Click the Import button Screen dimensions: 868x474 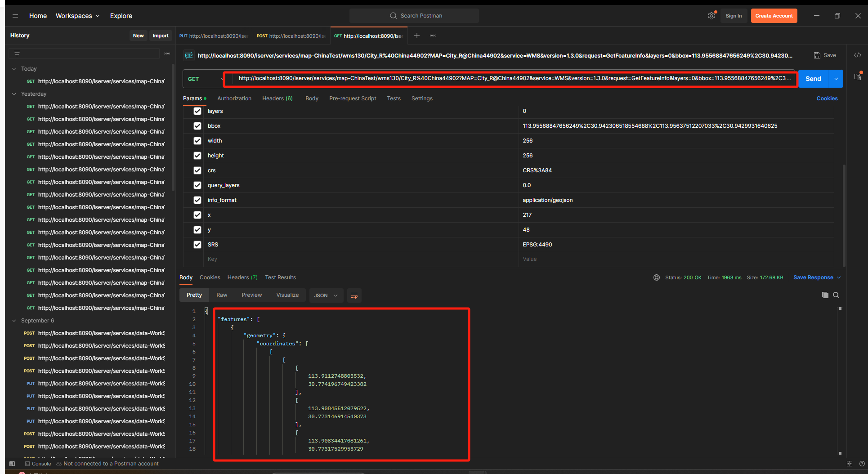pyautogui.click(x=161, y=36)
